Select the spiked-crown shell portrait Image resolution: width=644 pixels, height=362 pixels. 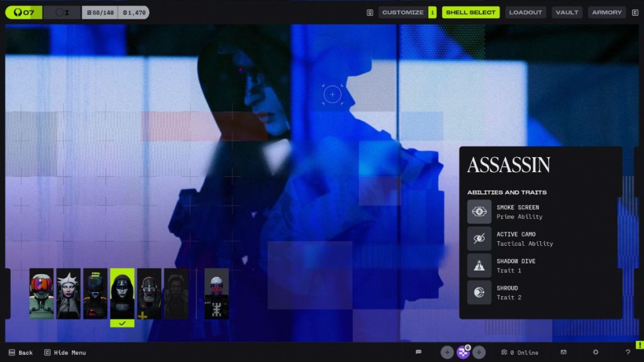69,294
